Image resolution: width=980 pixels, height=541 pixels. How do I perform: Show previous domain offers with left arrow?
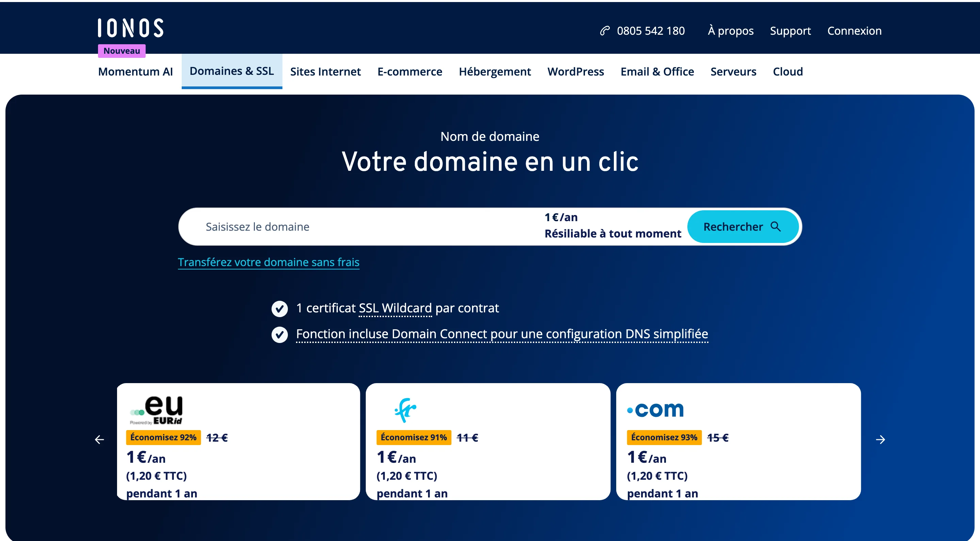pyautogui.click(x=99, y=440)
